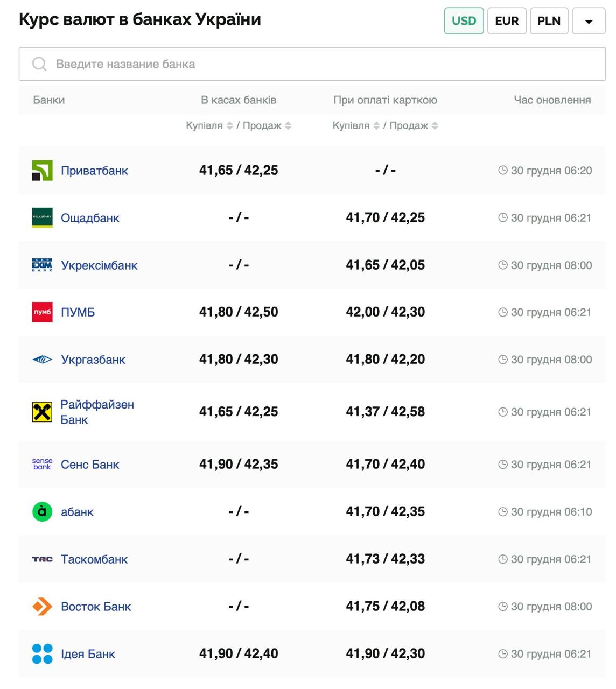The width and height of the screenshot is (616, 689).
Task: Click the Sense Bank logo icon
Action: click(x=42, y=465)
